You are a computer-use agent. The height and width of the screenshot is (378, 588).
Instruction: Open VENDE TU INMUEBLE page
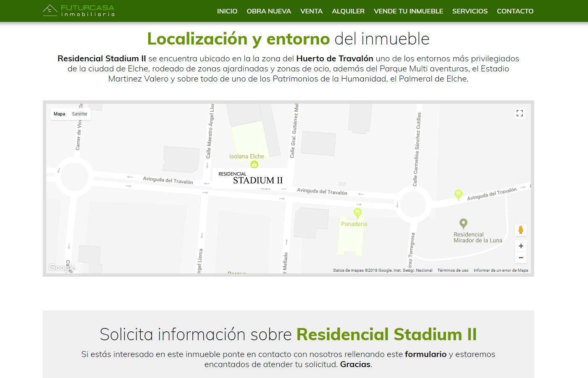click(408, 11)
